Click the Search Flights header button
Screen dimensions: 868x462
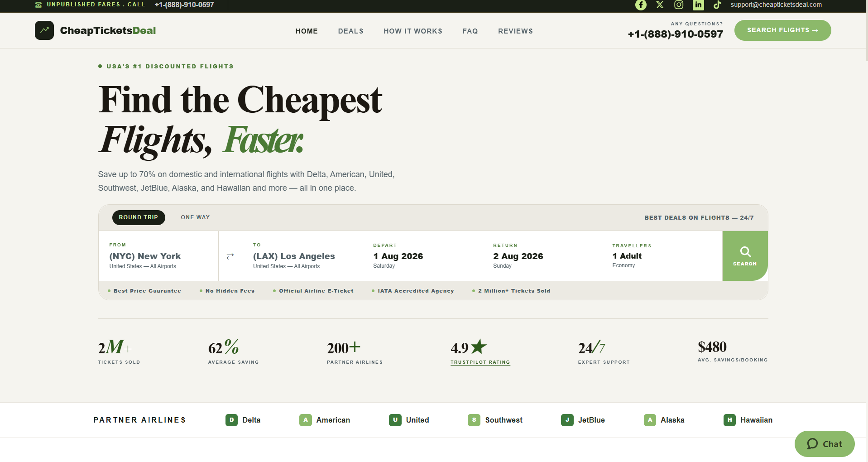pos(782,30)
